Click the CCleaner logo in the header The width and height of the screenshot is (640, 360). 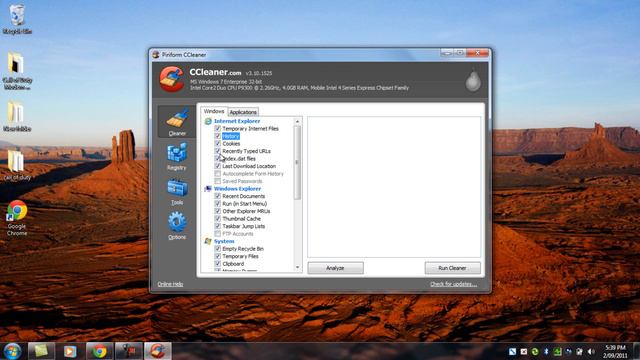coord(171,79)
